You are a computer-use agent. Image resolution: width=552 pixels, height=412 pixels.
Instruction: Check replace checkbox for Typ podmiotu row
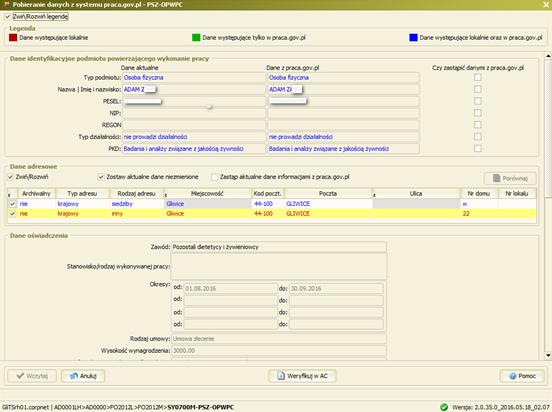[x=478, y=77]
